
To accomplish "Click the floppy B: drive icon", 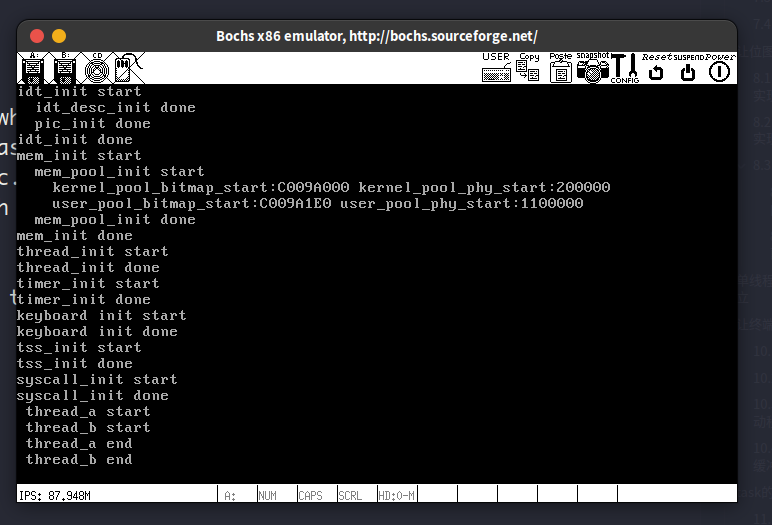I will pos(65,68).
